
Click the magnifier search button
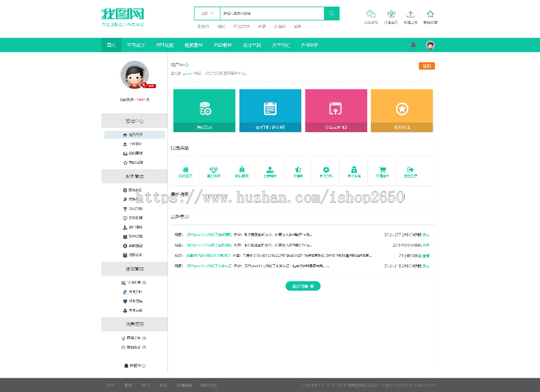click(332, 13)
